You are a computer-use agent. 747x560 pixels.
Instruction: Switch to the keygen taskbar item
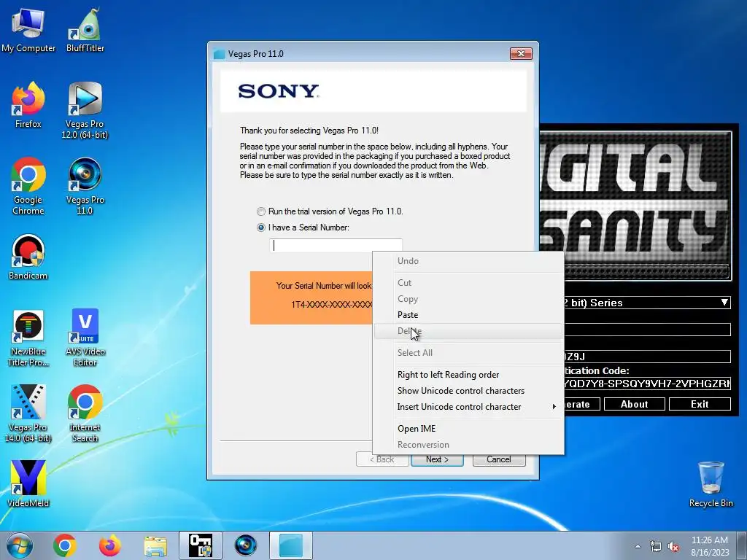(200, 545)
